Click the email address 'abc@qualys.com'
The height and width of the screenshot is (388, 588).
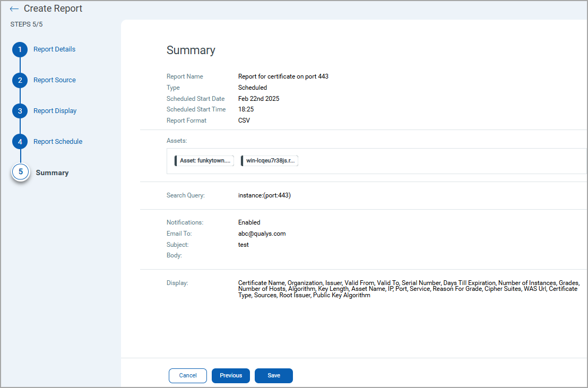262,234
